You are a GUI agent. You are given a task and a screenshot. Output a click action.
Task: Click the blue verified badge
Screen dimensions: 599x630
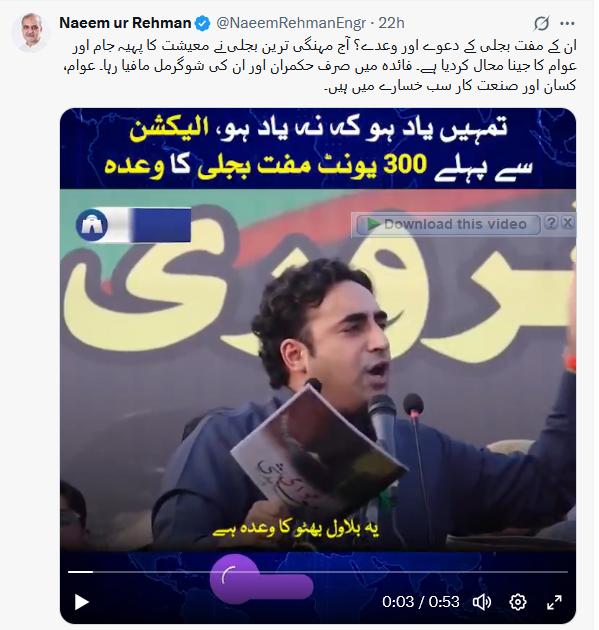pyautogui.click(x=202, y=23)
